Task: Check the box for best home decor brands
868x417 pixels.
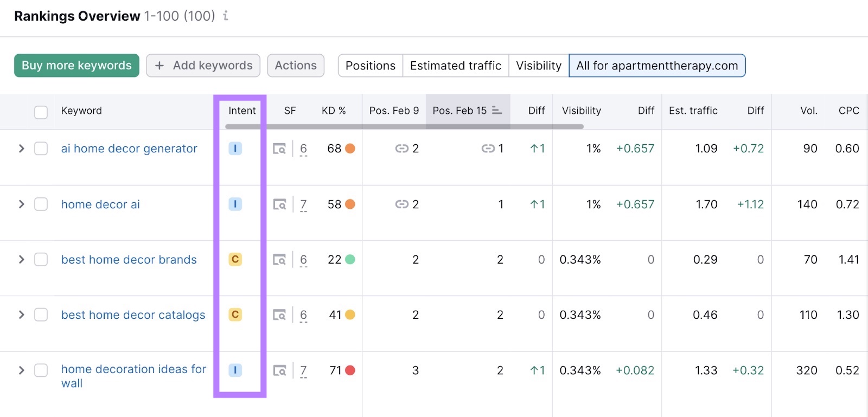Action: coord(41,259)
